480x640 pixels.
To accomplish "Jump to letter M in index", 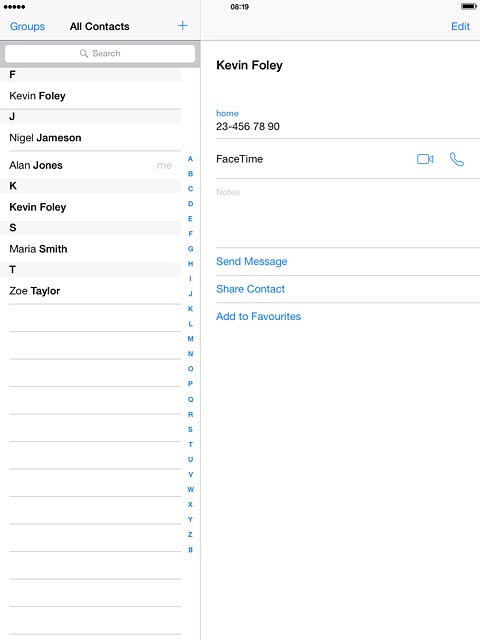I will [190, 339].
